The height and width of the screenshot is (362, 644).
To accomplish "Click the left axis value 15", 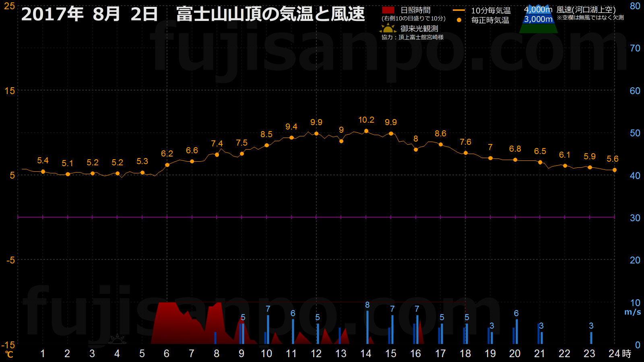I will [10, 91].
